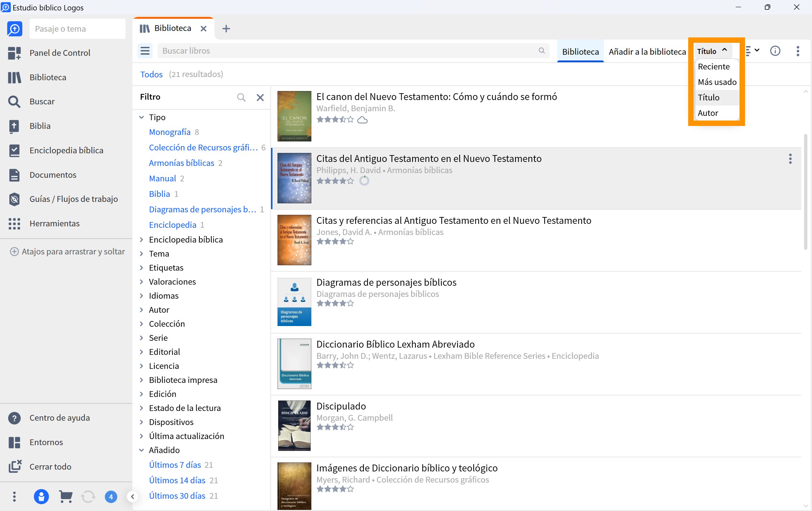Filter by Monografía type
Screen dimensions: 812x511
point(170,132)
